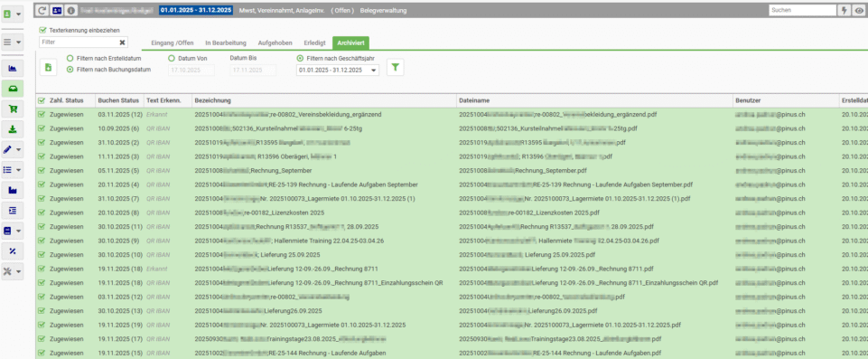Screen dimensions: 868x359
Task: Toggle the eye icon in top bar
Action: (x=859, y=10)
